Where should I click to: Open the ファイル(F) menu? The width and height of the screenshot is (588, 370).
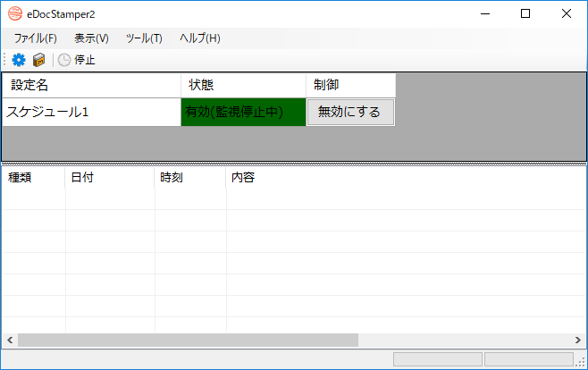35,38
